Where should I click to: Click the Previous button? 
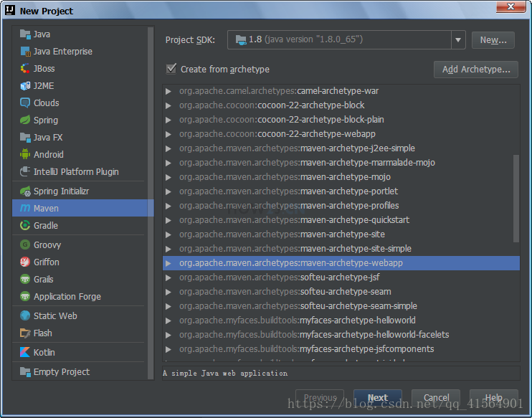tap(320, 397)
